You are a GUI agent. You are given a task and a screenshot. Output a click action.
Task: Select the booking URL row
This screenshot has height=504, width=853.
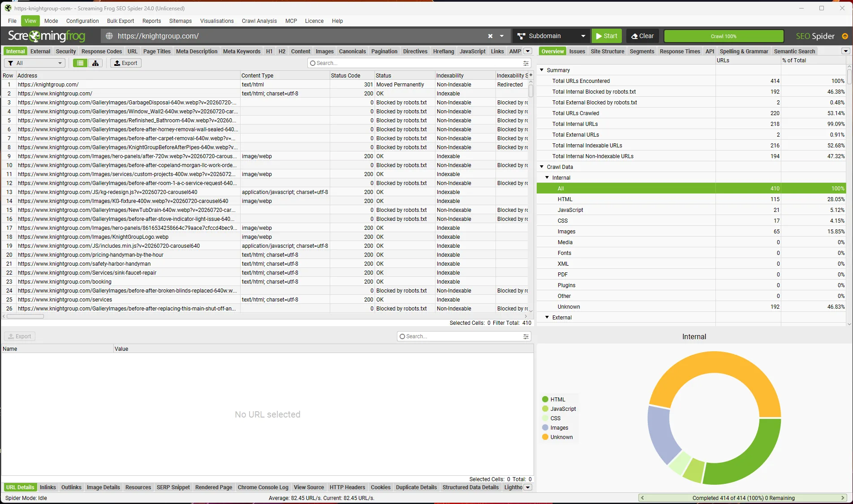65,281
